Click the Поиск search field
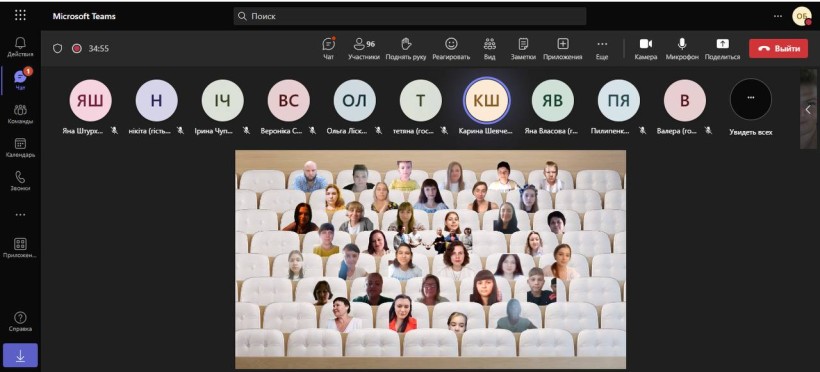 [x=409, y=16]
